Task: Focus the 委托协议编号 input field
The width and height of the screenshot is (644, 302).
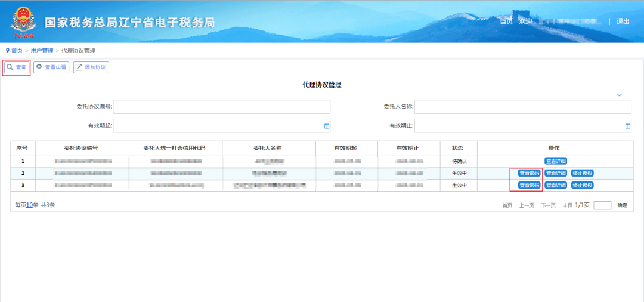Action: click(x=222, y=107)
